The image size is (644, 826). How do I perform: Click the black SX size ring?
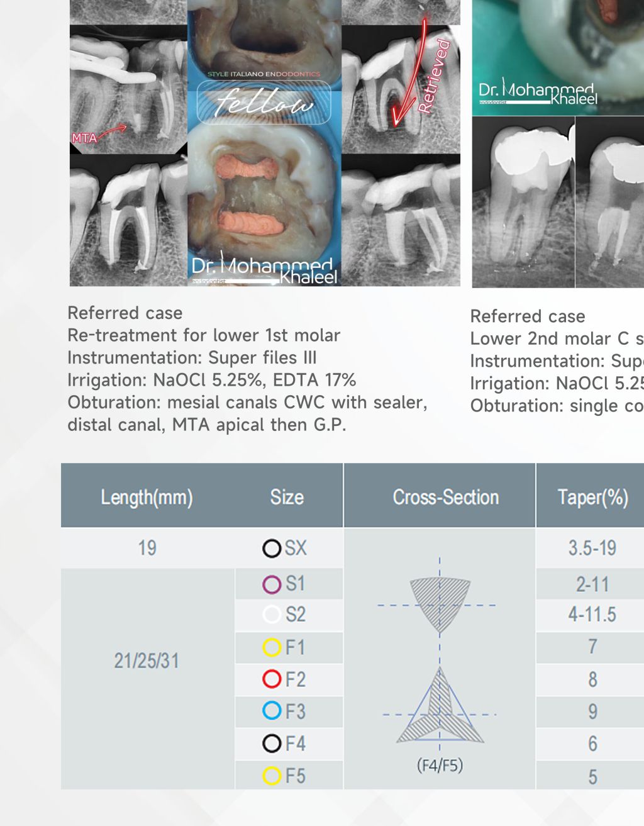(x=272, y=549)
